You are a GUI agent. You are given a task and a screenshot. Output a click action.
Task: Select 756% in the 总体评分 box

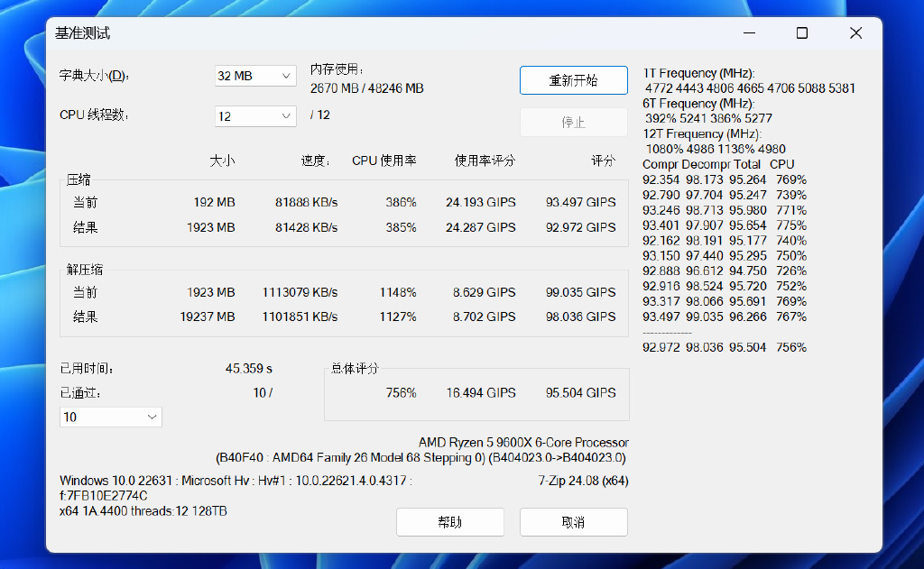(402, 393)
